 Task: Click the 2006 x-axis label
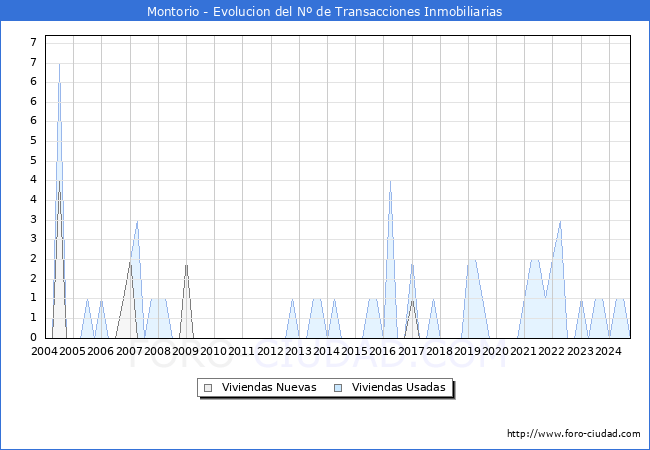100,351
